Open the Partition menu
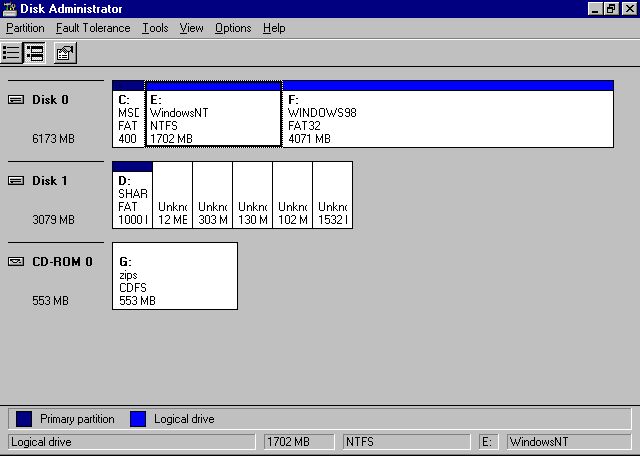The image size is (640, 456). (x=25, y=28)
